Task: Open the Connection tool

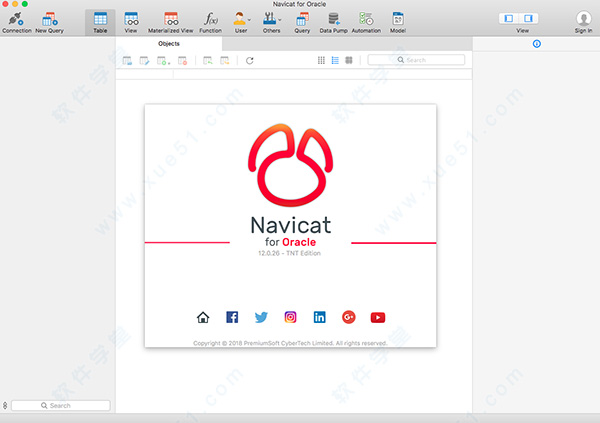Action: (16, 22)
